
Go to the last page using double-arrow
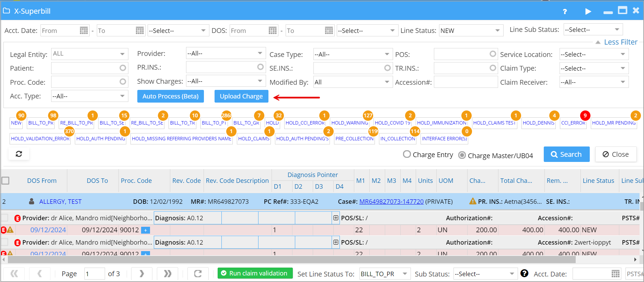tap(167, 273)
